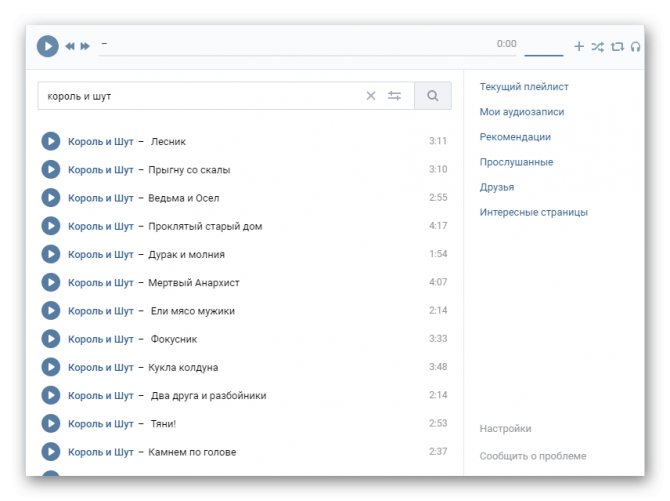670x501 pixels.
Task: Open search filter parameters
Action: click(x=395, y=96)
